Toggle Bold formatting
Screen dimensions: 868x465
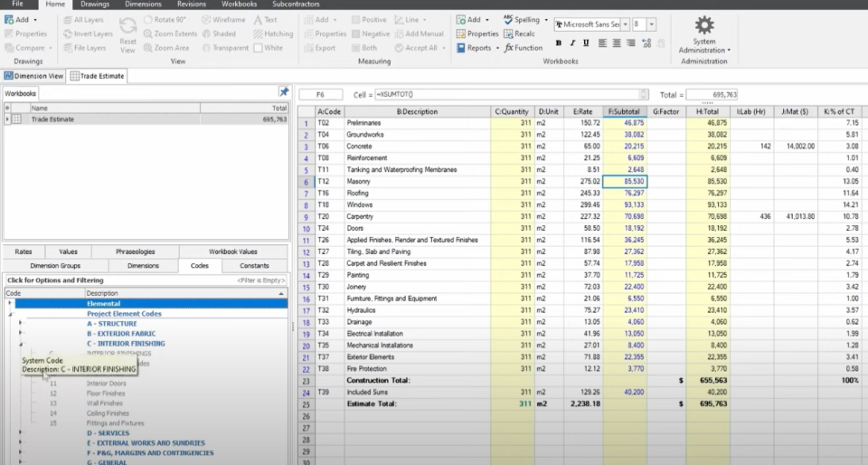click(559, 43)
